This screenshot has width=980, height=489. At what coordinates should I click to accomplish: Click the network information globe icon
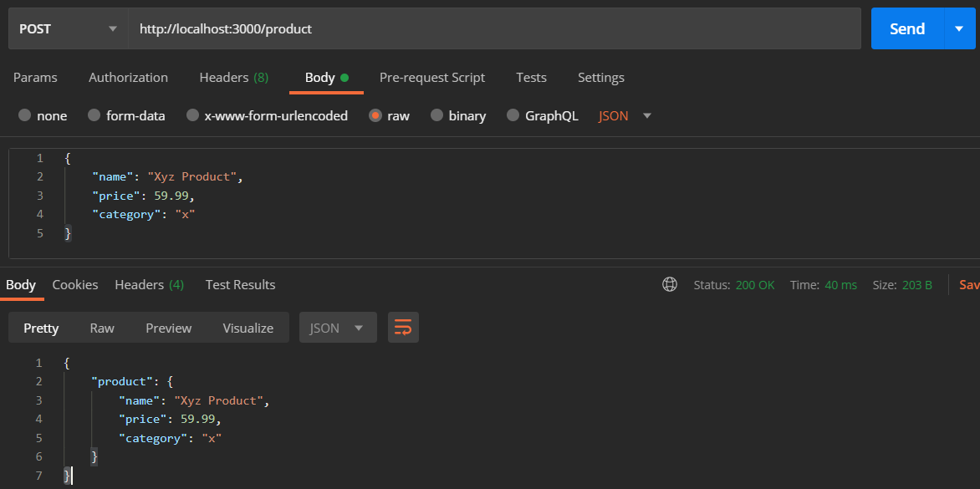tap(670, 284)
